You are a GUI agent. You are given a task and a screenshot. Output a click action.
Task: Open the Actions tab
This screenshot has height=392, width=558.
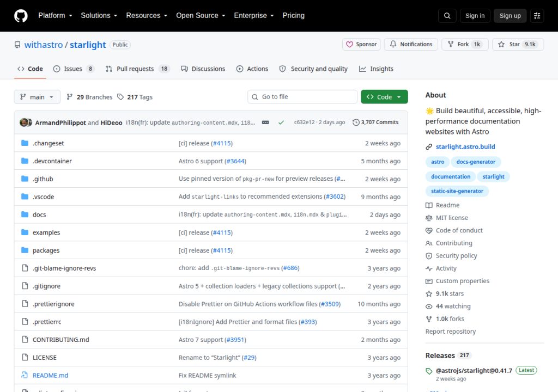point(252,69)
